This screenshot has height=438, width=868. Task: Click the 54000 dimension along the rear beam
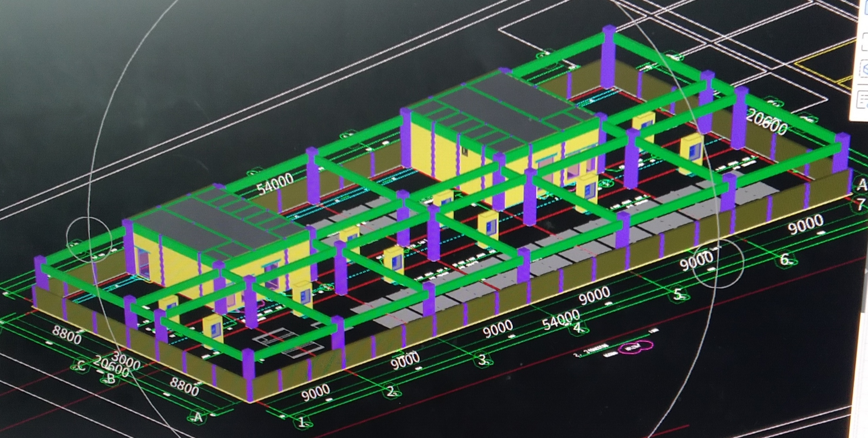click(275, 184)
